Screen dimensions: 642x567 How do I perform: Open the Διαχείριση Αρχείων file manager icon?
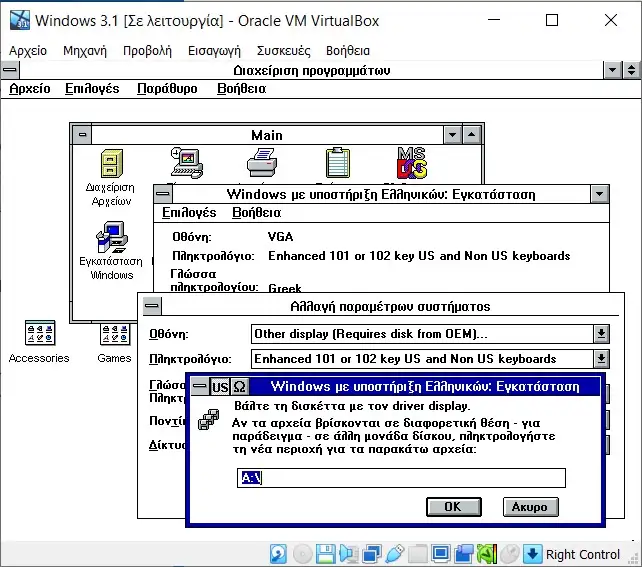pos(111,164)
